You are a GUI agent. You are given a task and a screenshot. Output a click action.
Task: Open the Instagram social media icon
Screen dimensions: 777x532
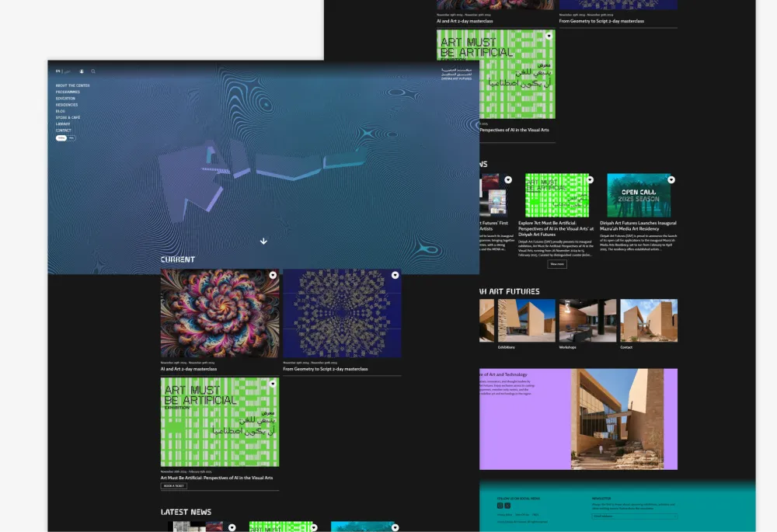(500, 506)
